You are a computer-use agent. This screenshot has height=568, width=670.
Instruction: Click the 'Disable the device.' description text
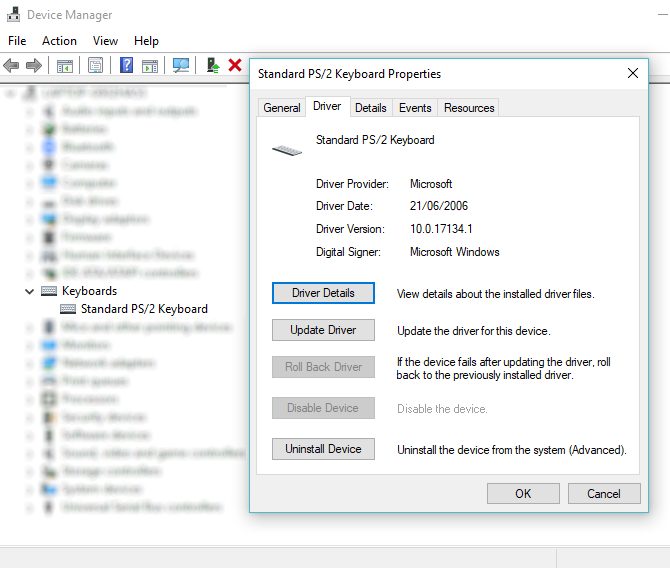pyautogui.click(x=442, y=409)
